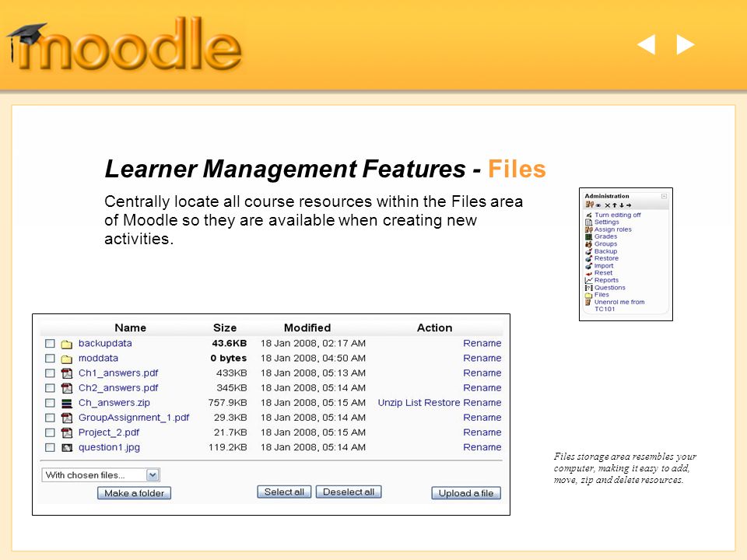This screenshot has width=747, height=560.
Task: Open Files in the Administration menu
Action: 601,295
